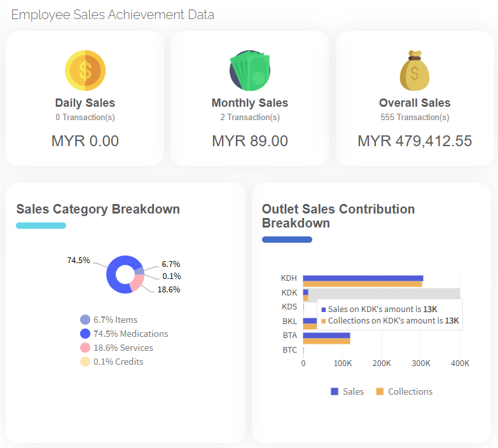This screenshot has height=448, width=498.
Task: Click the 555 Transaction(s) text
Action: tap(415, 117)
